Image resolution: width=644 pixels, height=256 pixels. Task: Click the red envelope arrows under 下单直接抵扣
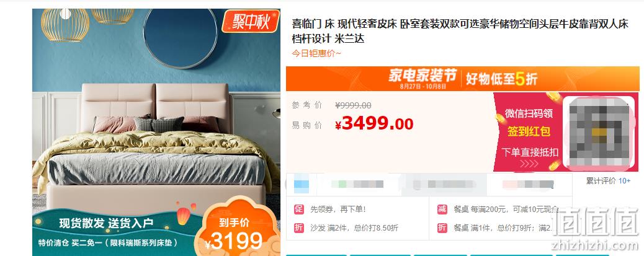[530, 164]
